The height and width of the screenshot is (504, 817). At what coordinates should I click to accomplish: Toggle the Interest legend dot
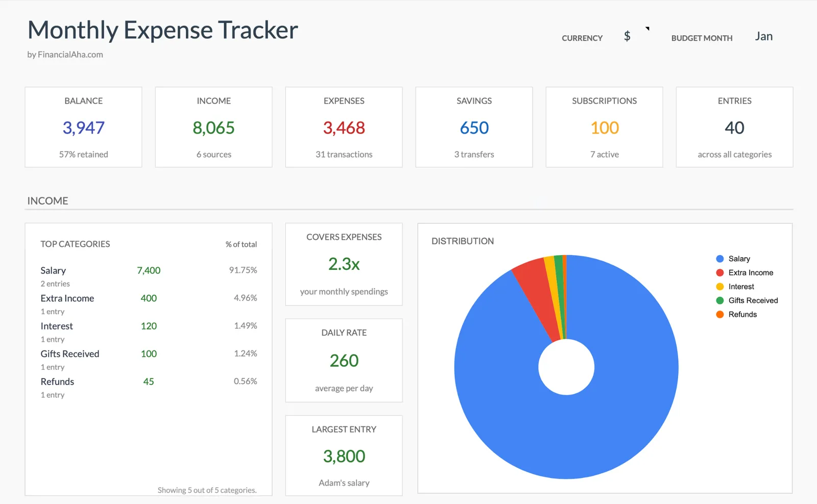[x=719, y=286]
